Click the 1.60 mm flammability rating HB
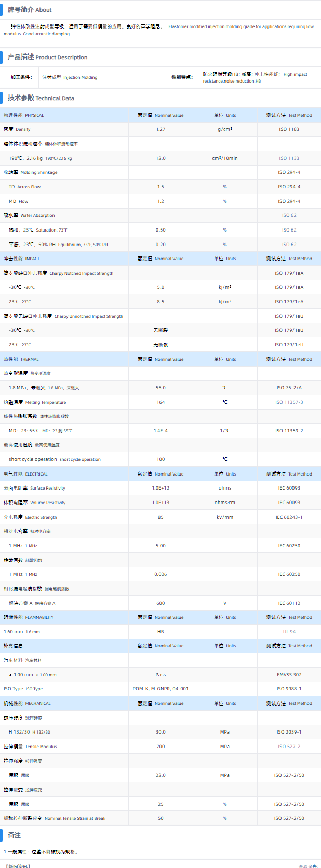This screenshot has height=868, width=321. tap(160, 632)
